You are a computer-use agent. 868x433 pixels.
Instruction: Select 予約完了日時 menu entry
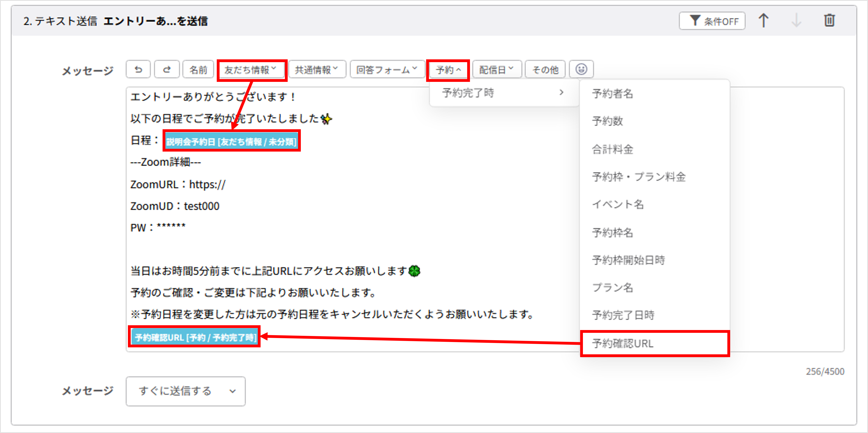[654, 315]
